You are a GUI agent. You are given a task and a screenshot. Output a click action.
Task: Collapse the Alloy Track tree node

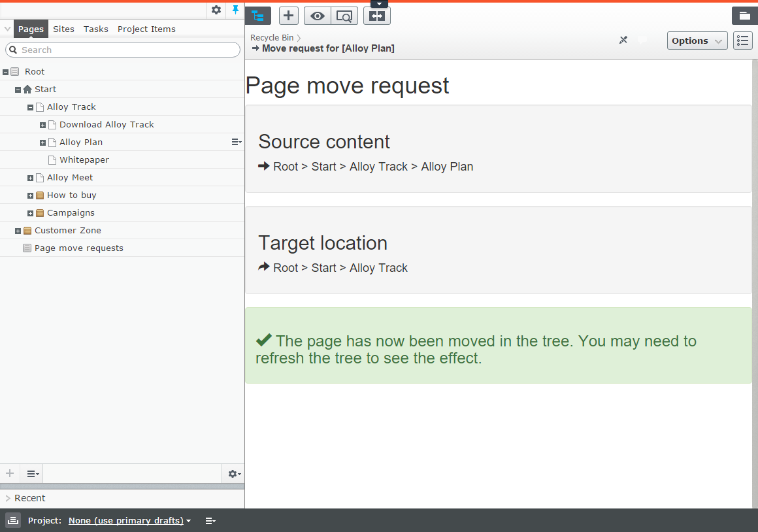(x=30, y=107)
